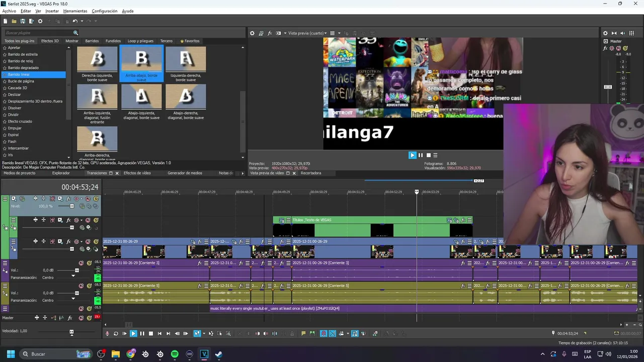Mute audio track 4
644x362 pixels.
click(x=81, y=263)
